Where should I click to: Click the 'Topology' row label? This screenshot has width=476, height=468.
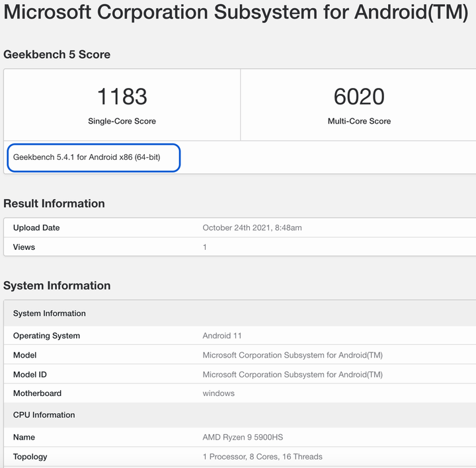tap(30, 457)
